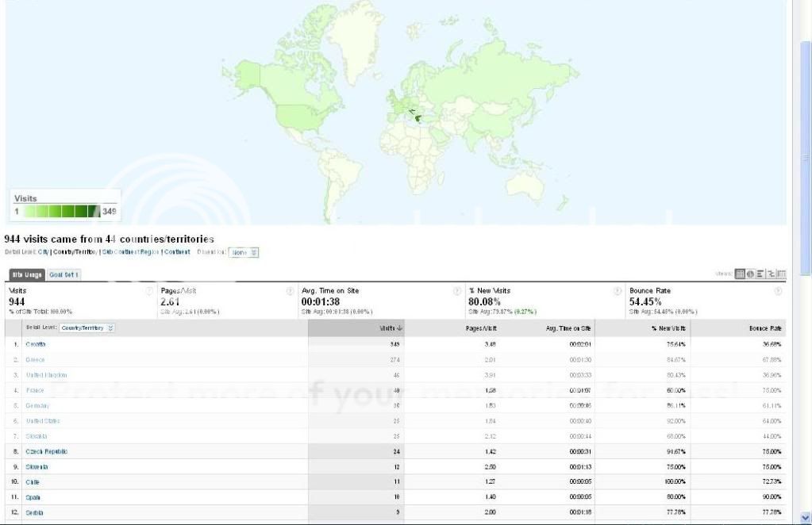This screenshot has height=525, width=812.
Task: Open Germany country row link
Action: 37,405
